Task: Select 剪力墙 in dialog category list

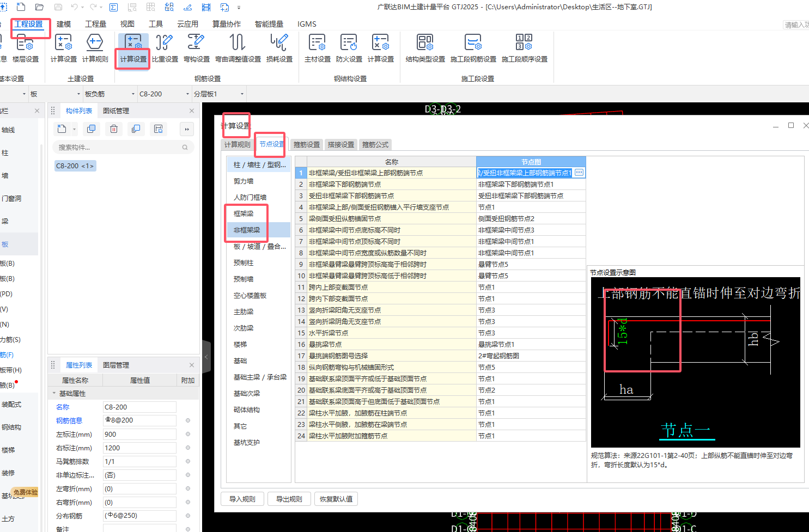Action: (244, 181)
